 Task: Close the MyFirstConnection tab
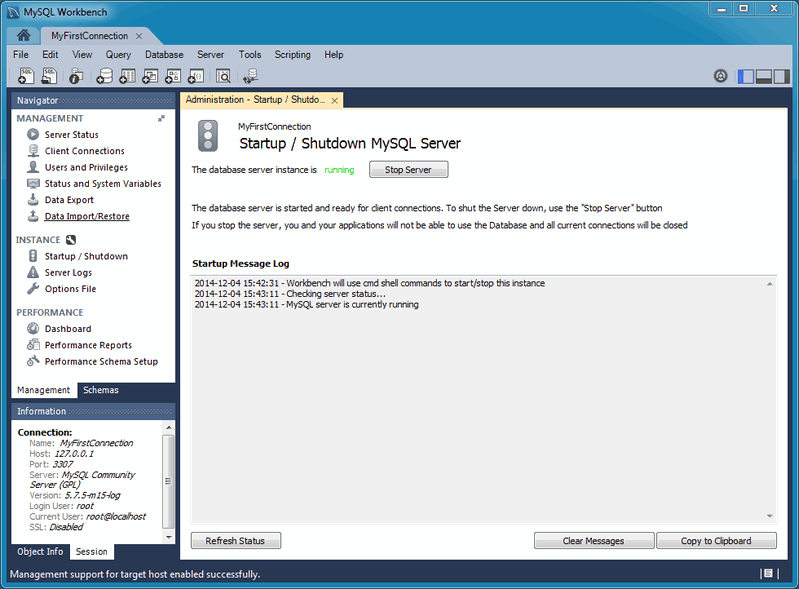pos(139,36)
